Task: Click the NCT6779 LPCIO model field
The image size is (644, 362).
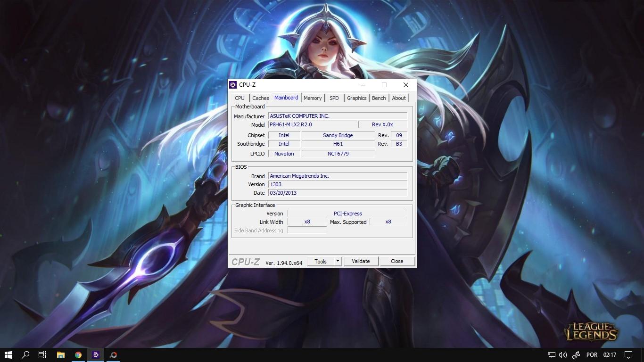Action: click(338, 154)
